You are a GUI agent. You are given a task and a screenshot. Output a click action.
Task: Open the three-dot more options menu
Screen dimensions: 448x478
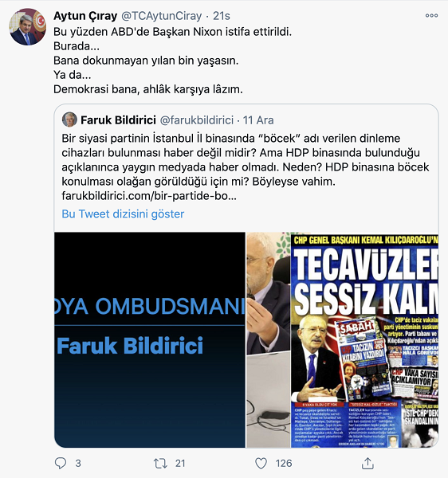[x=431, y=16]
